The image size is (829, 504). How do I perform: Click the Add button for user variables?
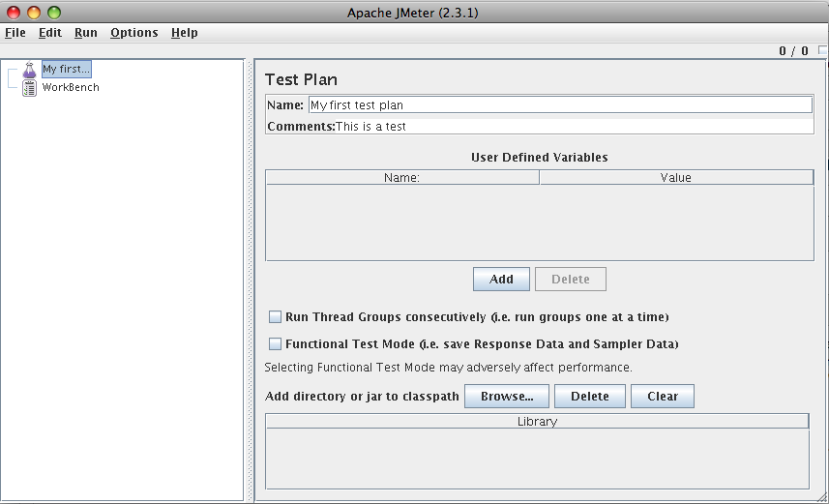pos(501,280)
